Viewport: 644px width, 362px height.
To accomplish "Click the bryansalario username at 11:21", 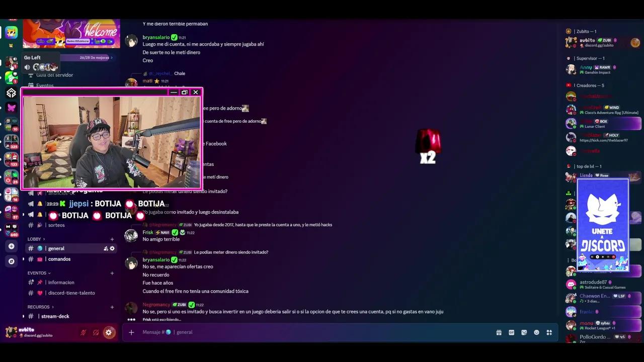I will [156, 37].
